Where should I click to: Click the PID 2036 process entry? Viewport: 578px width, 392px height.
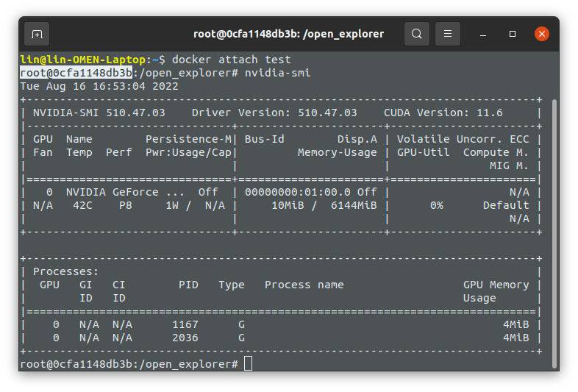pos(185,338)
